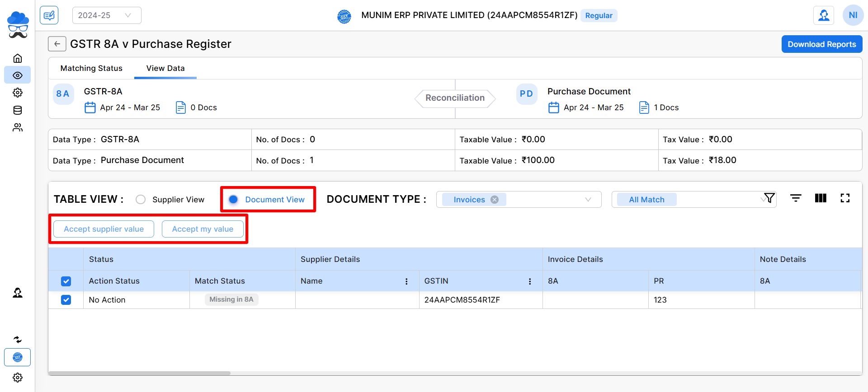Select the Supplier View radio button
This screenshot has height=392, width=868.
click(x=141, y=200)
